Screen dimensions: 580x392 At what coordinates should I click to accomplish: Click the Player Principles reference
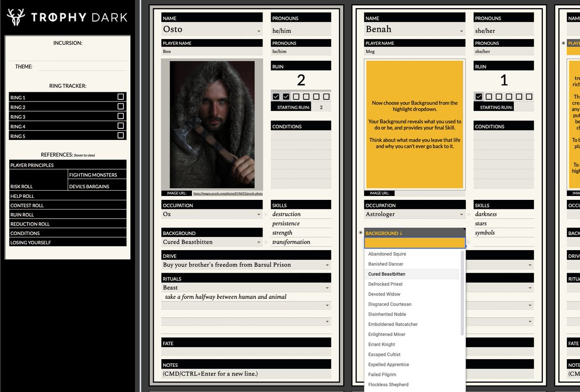pos(68,165)
